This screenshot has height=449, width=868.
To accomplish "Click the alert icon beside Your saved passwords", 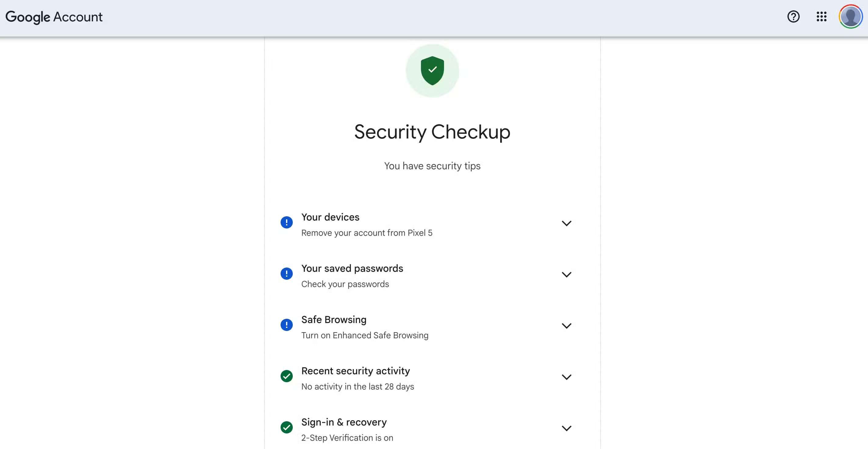I will pos(286,274).
